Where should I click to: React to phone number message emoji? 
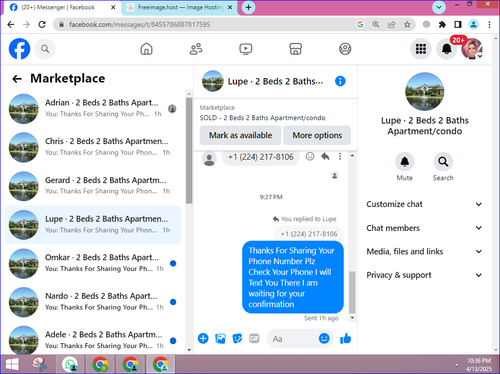click(x=310, y=156)
